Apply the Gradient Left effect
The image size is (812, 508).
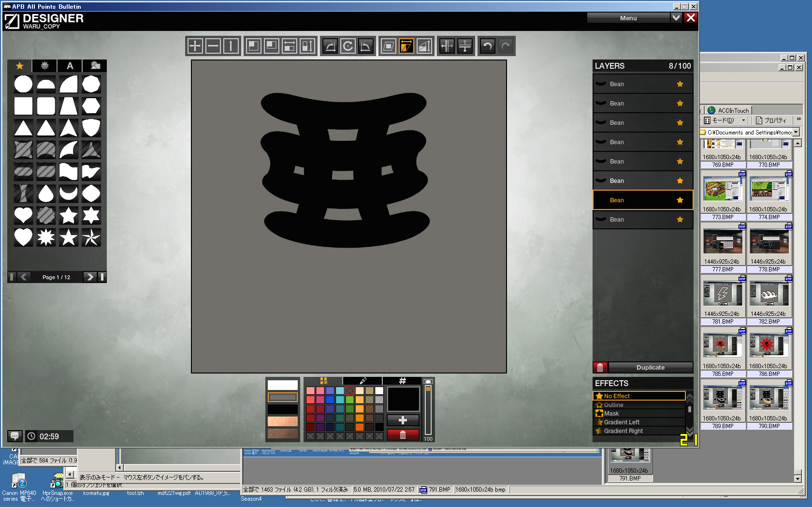tap(639, 422)
